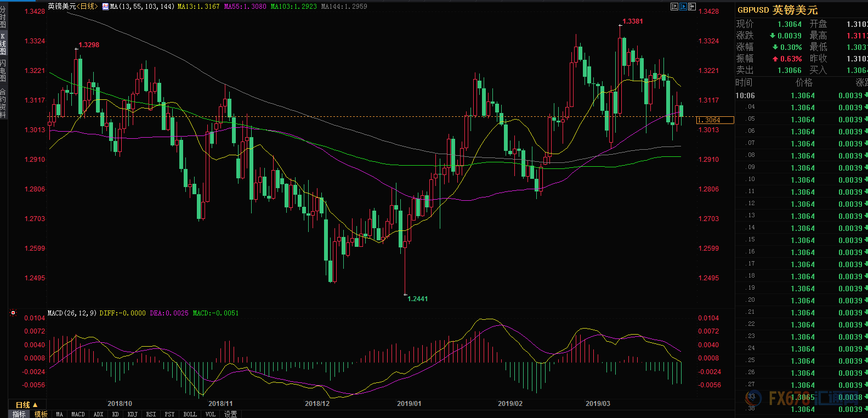Switch to the 模板 tab

click(x=41, y=414)
